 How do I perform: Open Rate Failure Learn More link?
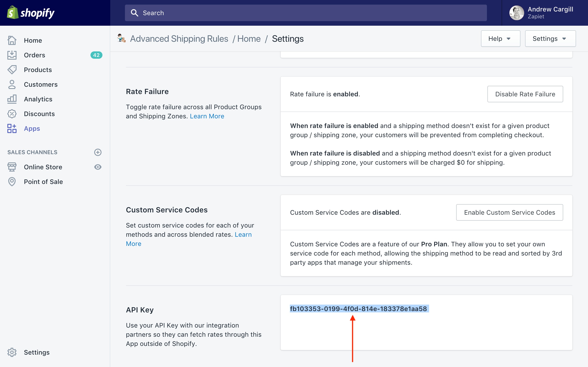207,116
